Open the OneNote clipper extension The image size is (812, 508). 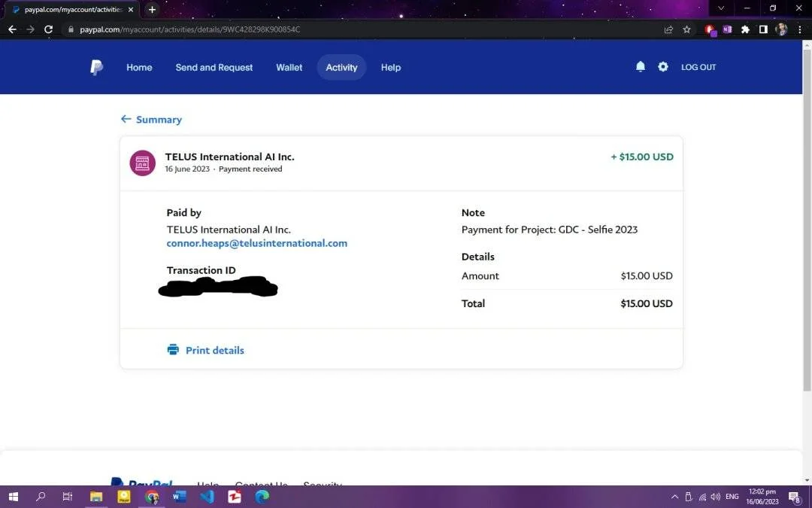pos(727,29)
